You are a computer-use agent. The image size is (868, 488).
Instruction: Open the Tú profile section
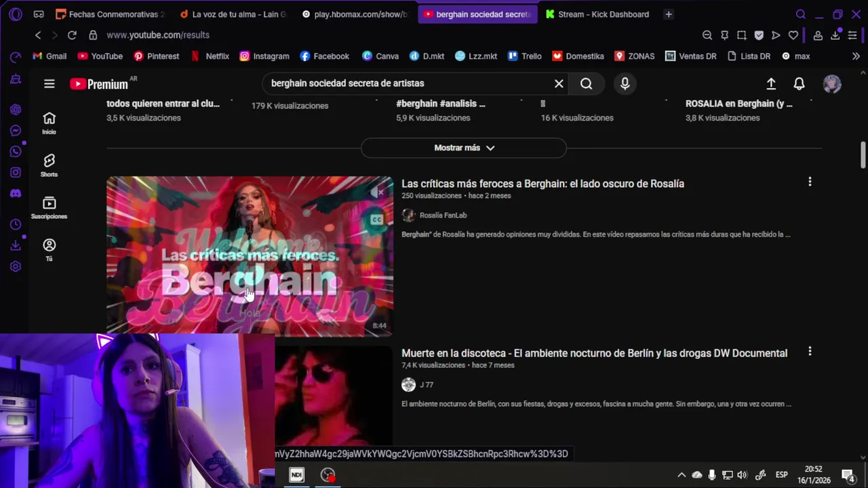49,249
